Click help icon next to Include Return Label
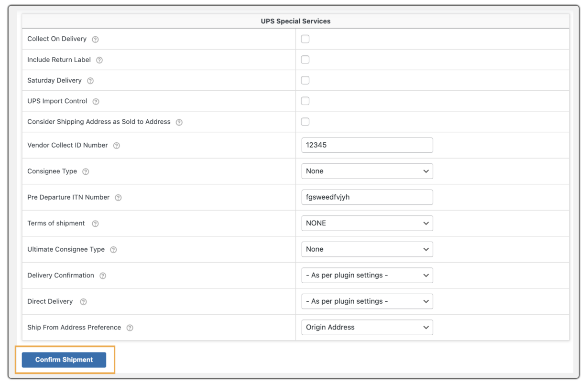The width and height of the screenshot is (588, 382). tap(99, 60)
